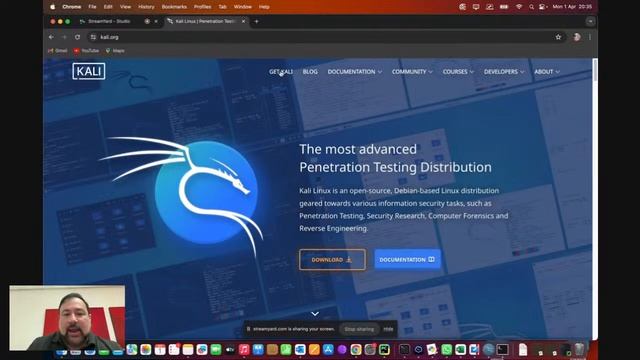Select the Kali Linux Penetration Testing tab
This screenshot has width=640, height=360.
(x=207, y=21)
